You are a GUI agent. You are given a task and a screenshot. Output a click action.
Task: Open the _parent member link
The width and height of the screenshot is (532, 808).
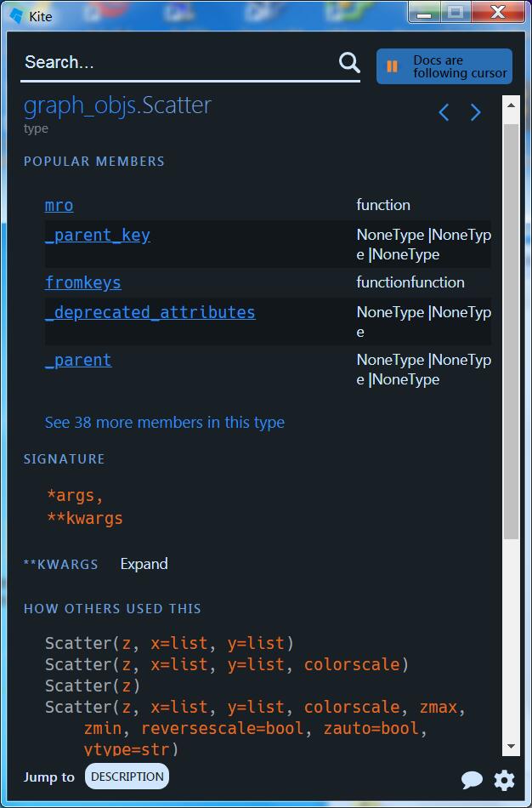tap(78, 360)
